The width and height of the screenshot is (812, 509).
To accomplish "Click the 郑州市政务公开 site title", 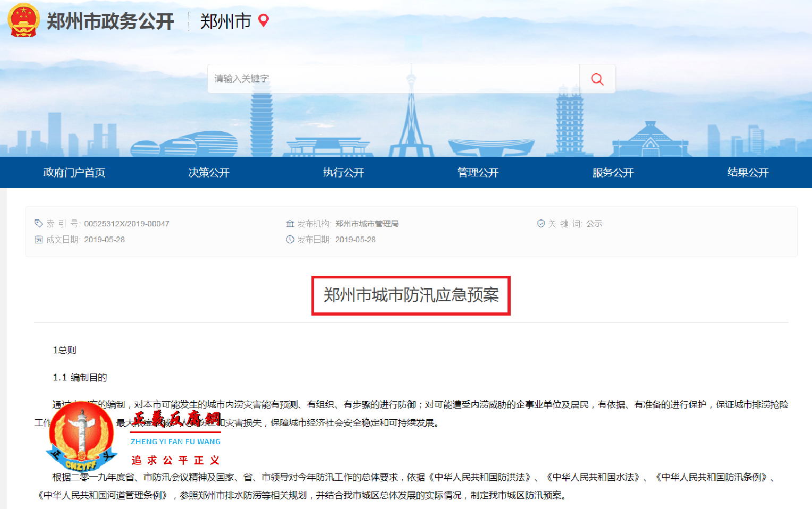I will [x=109, y=20].
